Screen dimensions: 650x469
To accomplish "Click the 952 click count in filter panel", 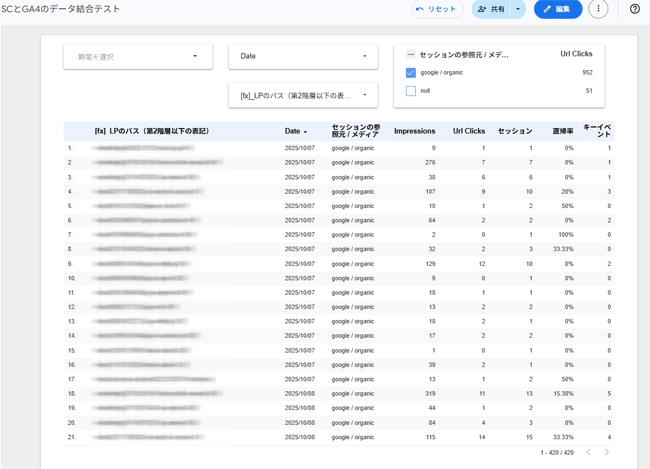I will click(587, 73).
